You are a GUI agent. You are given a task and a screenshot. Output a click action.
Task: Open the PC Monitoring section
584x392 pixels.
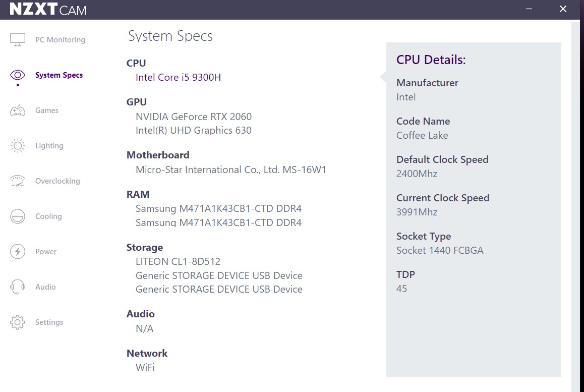tap(60, 40)
